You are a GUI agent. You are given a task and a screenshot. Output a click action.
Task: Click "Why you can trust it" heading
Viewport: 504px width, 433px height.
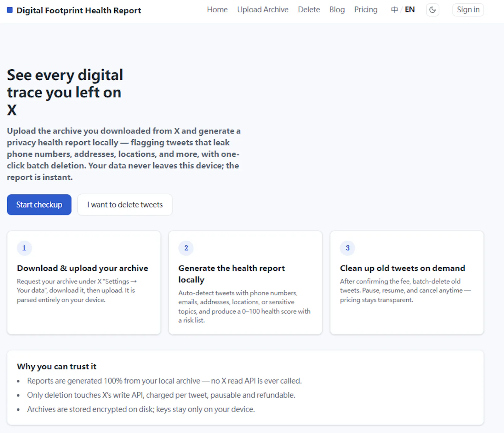coord(57,367)
